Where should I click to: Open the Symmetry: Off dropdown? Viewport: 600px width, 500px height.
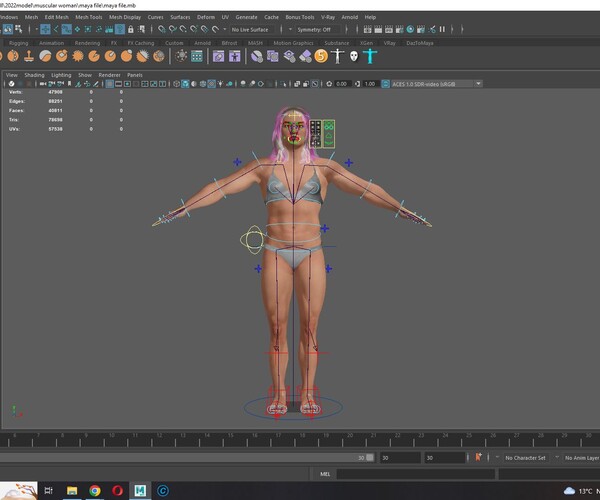[317, 29]
